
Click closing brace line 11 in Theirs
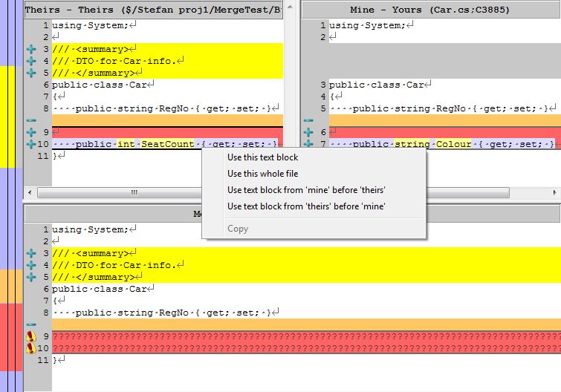coord(167,156)
